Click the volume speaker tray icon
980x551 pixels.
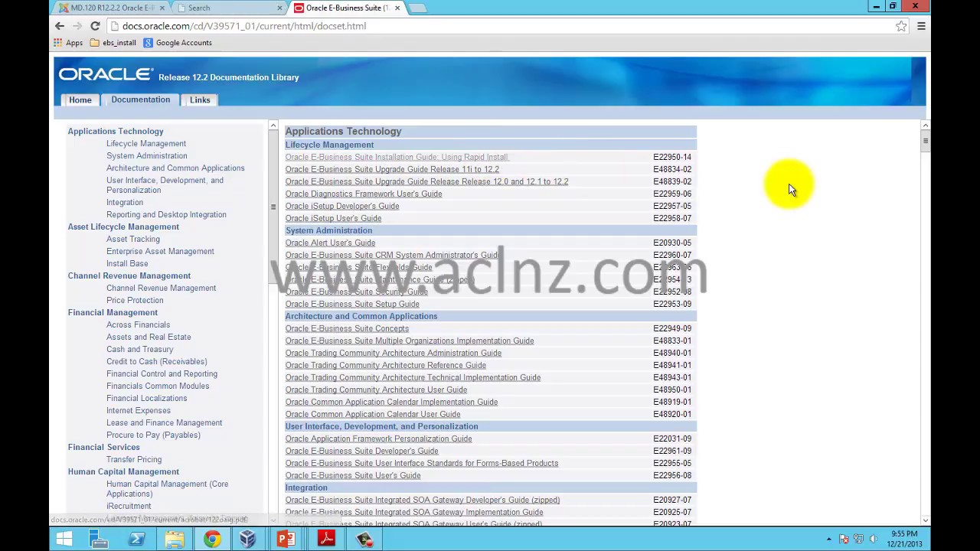pos(873,540)
